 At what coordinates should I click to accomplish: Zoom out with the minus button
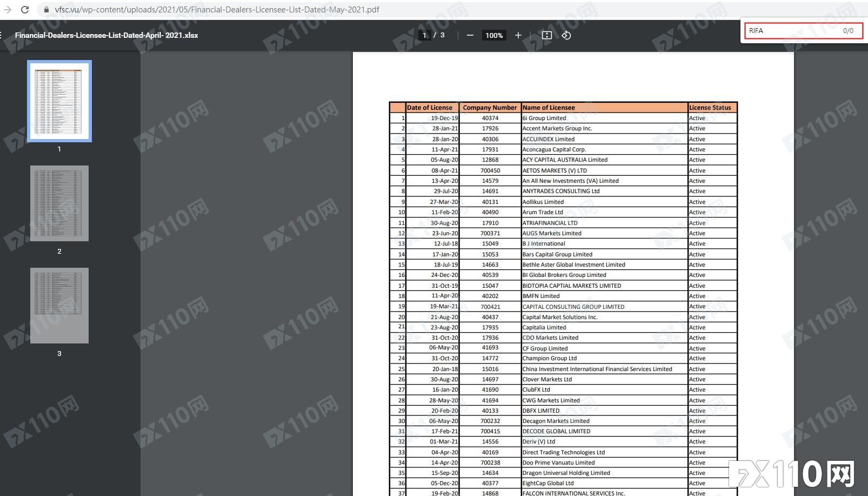[470, 35]
